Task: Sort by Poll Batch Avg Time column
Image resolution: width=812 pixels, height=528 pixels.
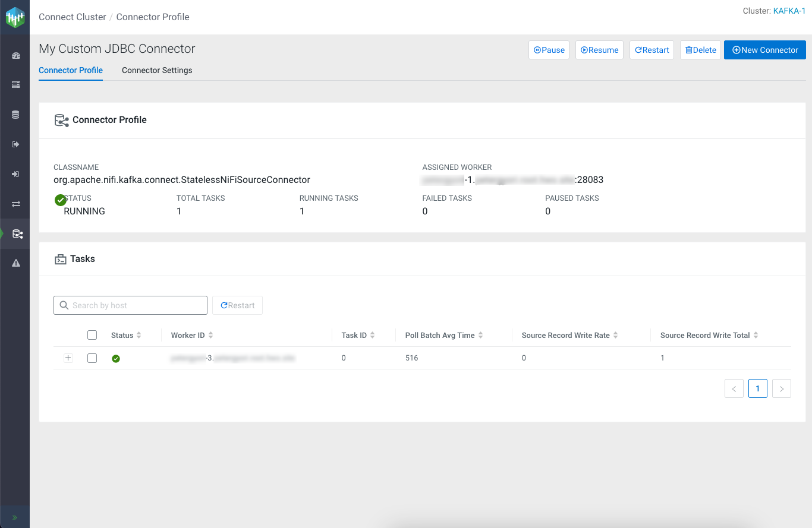Action: (x=480, y=336)
